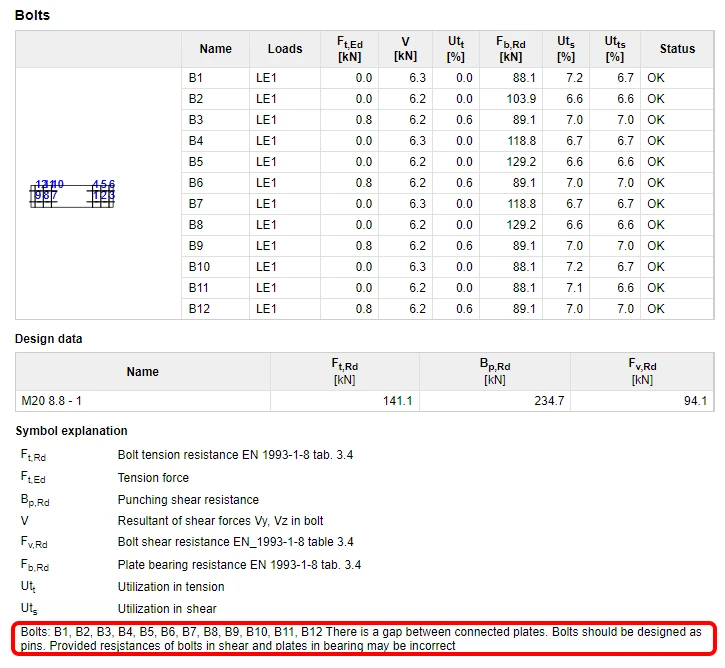Click the Ft,Ed [kN] column header

(350, 49)
